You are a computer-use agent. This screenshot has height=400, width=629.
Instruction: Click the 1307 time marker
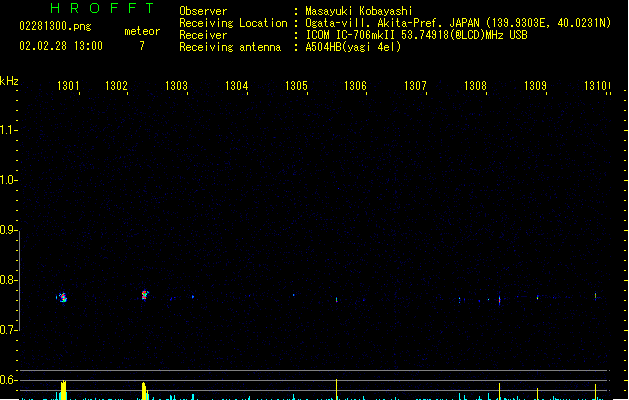point(415,86)
